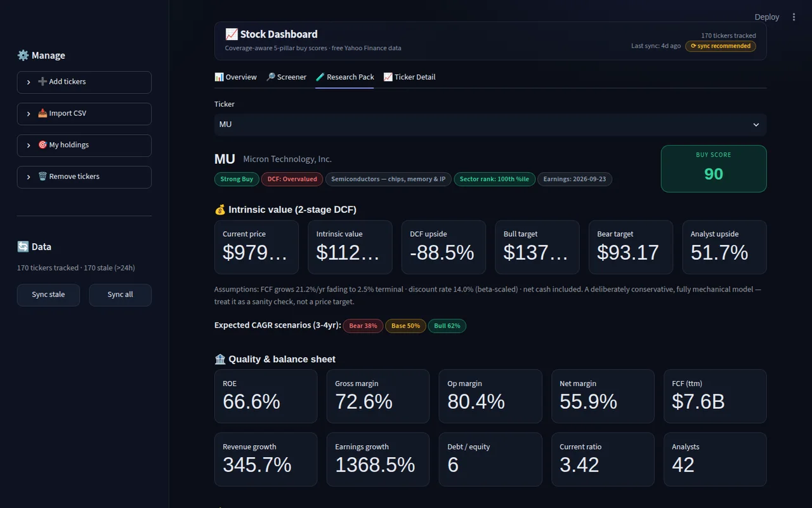Expand the My holdings section

(x=84, y=145)
